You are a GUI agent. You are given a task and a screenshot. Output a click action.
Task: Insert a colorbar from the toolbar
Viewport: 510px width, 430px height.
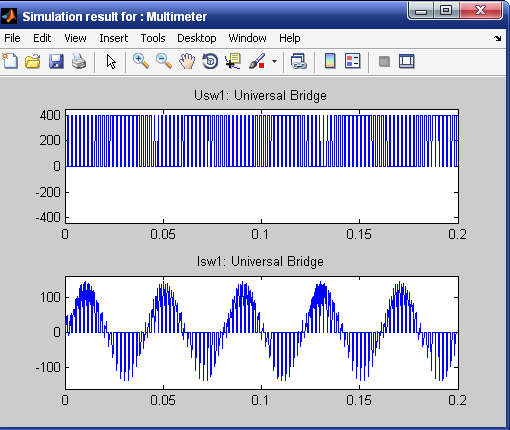point(330,61)
